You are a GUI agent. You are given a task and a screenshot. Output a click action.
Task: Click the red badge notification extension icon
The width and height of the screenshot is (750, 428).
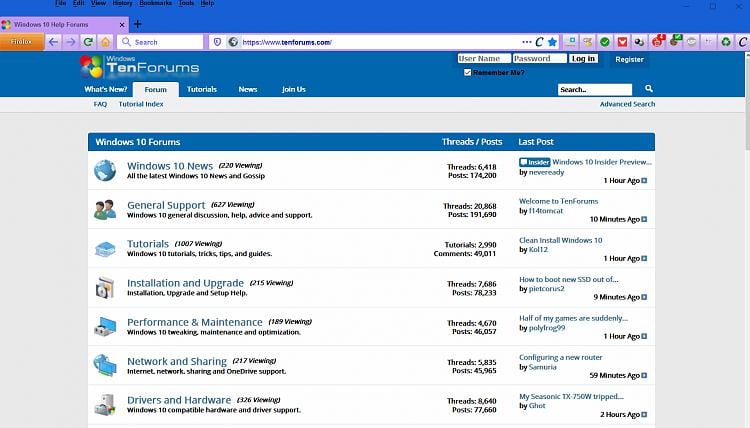(x=657, y=42)
